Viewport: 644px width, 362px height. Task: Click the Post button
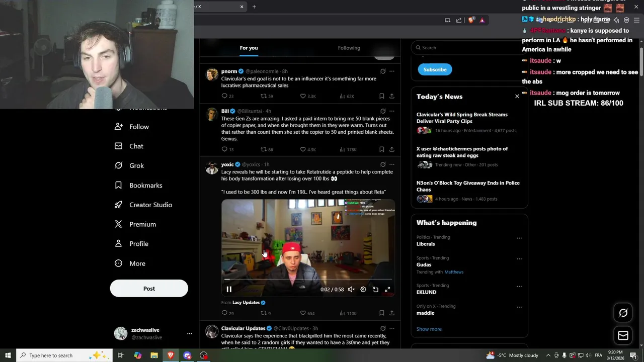(149, 289)
